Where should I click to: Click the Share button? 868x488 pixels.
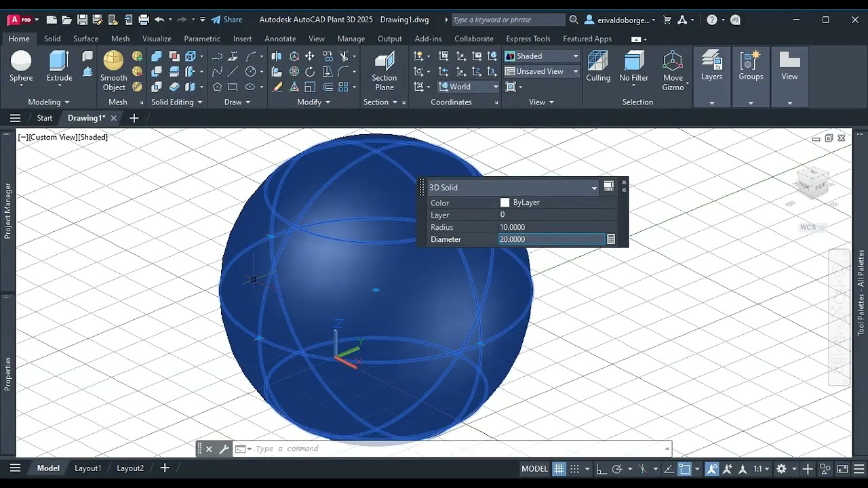tap(226, 20)
